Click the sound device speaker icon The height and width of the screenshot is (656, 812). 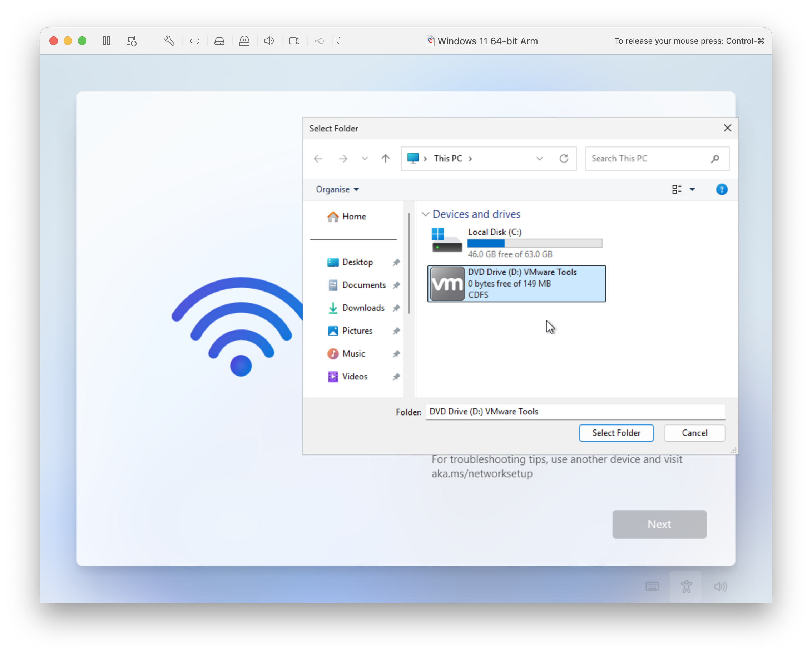pyautogui.click(x=269, y=41)
